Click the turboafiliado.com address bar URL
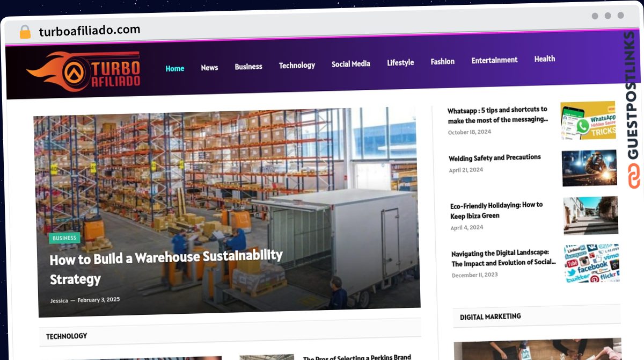This screenshot has height=360, width=644. click(x=90, y=31)
